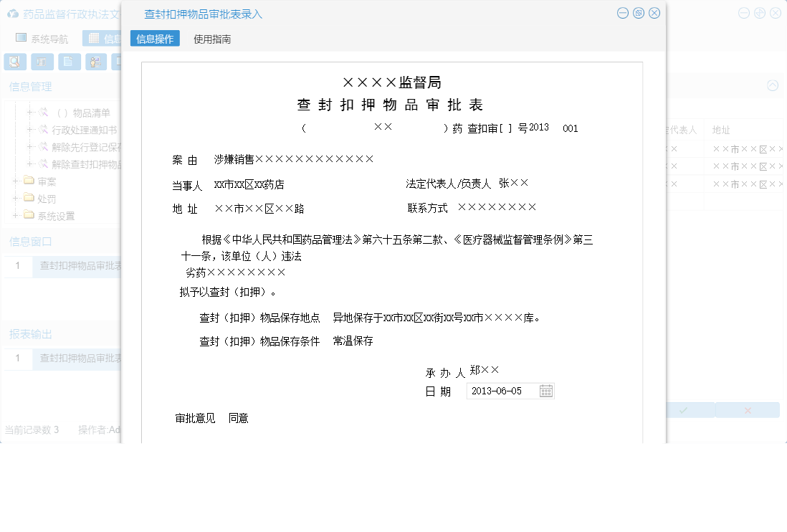Click the restore icon on the dialog title bar

(638, 13)
